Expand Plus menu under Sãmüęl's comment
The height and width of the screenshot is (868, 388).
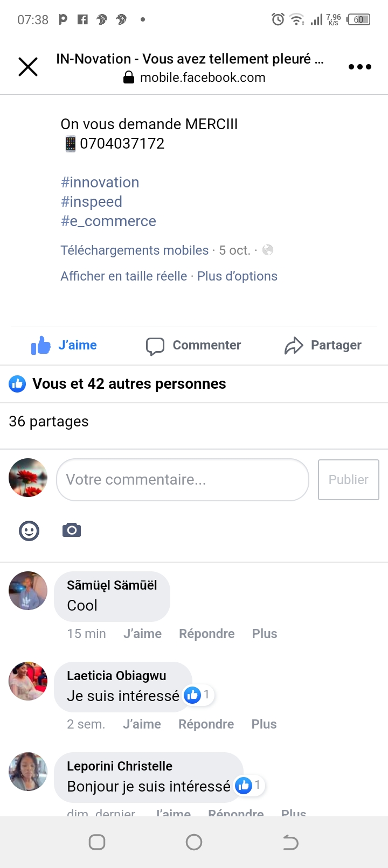[x=264, y=634]
